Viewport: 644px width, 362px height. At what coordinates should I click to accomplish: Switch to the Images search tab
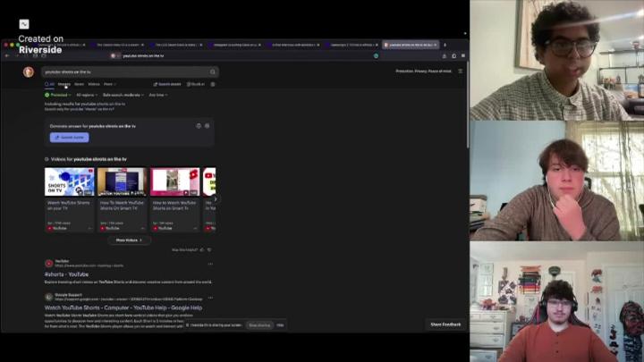[x=64, y=84]
